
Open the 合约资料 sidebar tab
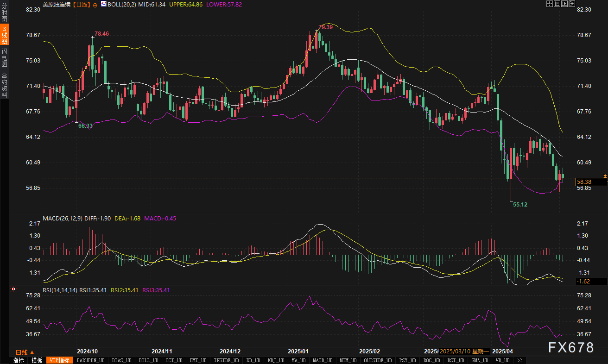(x=4, y=85)
